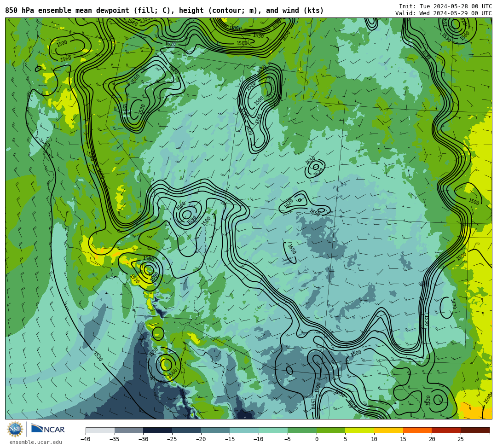Click the -20 to -15 colorbar segment
497x448 pixels.
(215, 430)
